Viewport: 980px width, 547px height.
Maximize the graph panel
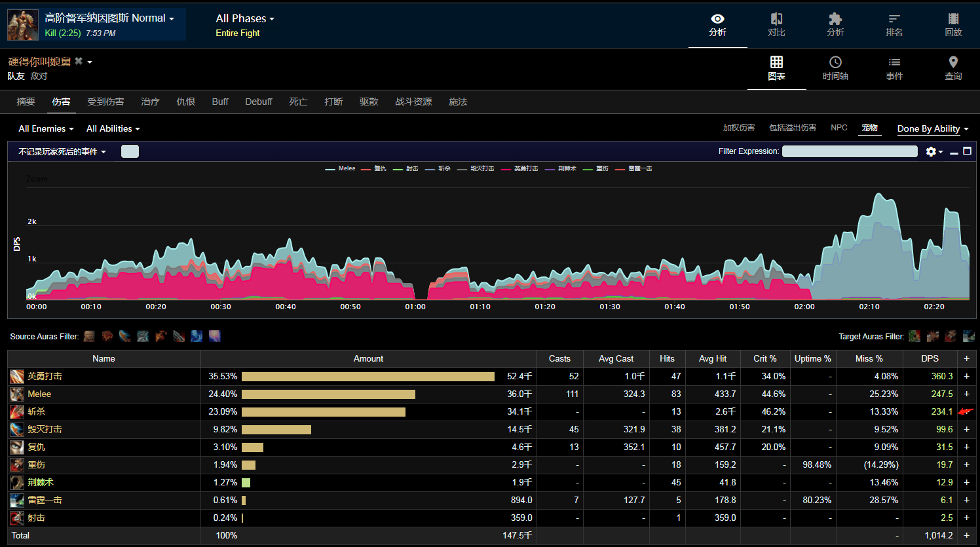pos(967,151)
